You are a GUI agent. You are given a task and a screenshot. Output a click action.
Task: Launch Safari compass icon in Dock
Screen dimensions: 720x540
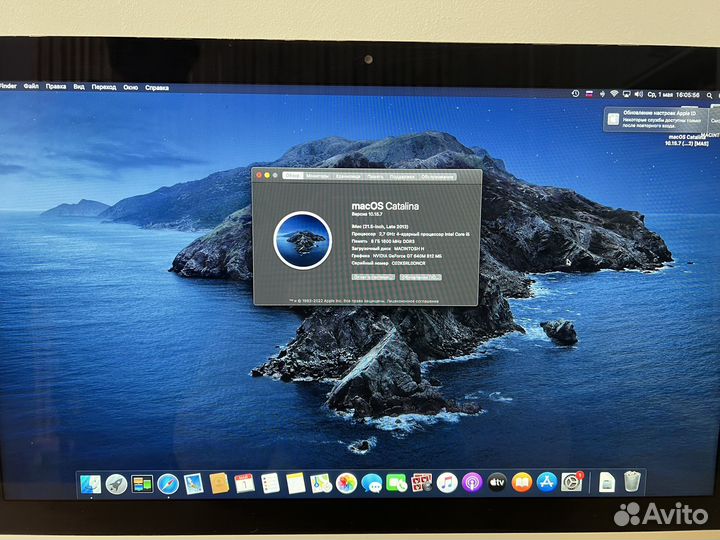pos(168,484)
